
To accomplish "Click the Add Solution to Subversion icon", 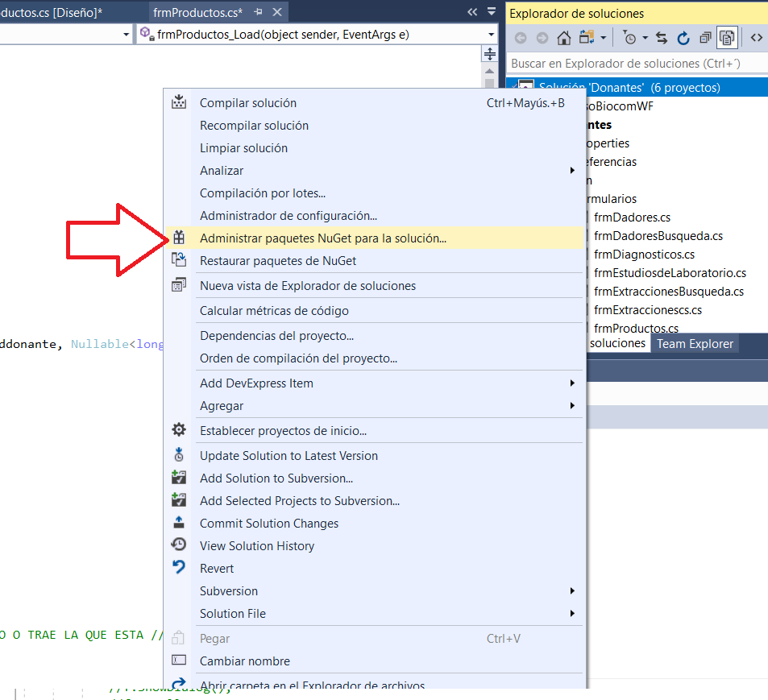I will coord(179,477).
